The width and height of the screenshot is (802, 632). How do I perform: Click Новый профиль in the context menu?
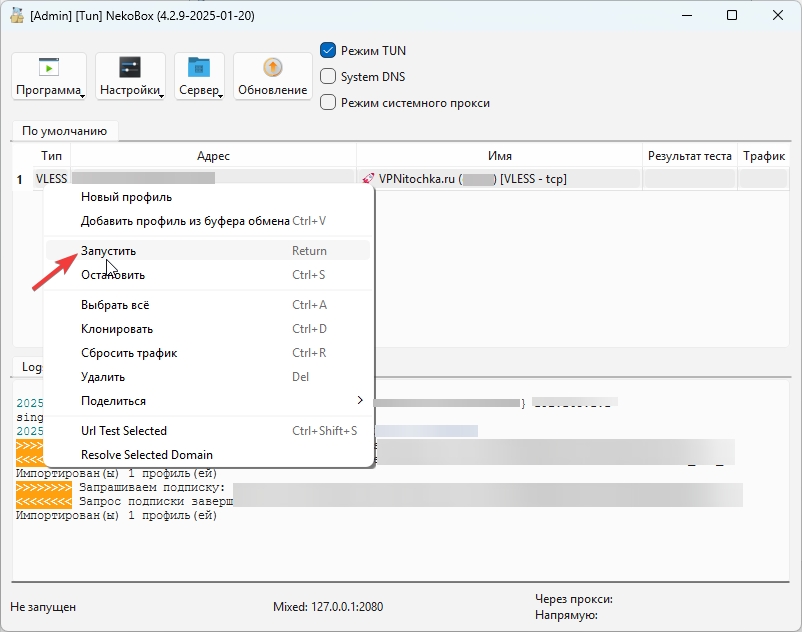point(126,197)
